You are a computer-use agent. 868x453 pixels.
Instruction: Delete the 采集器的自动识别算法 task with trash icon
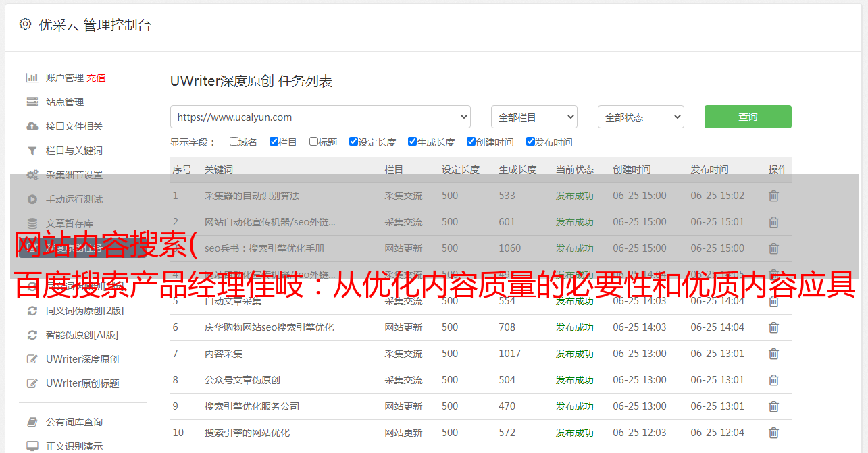(x=773, y=196)
